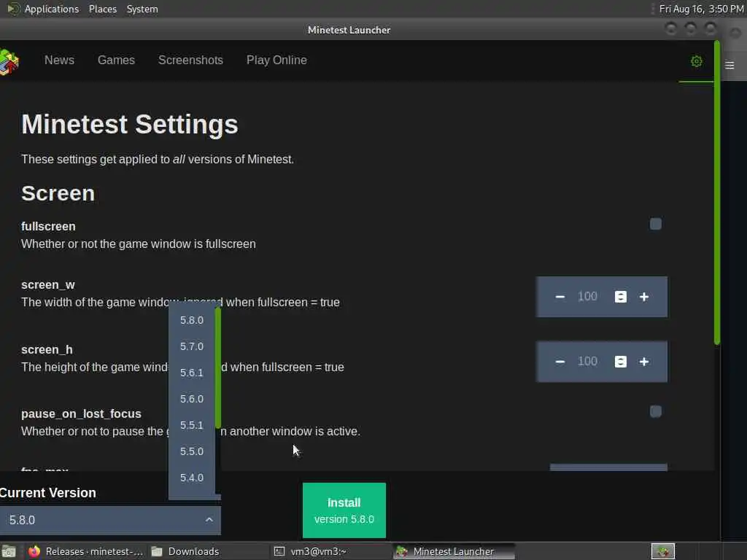This screenshot has height=560, width=747.
Task: Click the screen_w value field
Action: click(x=587, y=297)
